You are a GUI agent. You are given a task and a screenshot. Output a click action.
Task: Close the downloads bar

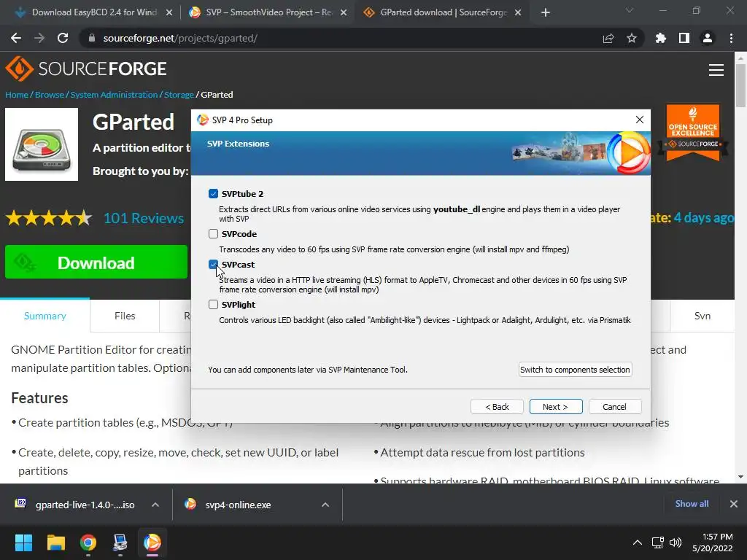[x=734, y=504]
